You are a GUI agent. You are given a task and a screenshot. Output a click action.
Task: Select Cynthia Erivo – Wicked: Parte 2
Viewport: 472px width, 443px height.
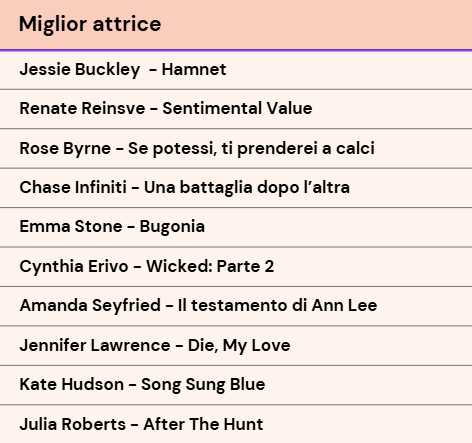236,266
